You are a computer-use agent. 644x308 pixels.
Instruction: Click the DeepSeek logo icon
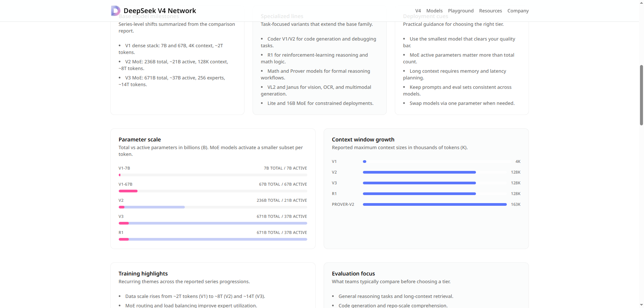pos(115,10)
